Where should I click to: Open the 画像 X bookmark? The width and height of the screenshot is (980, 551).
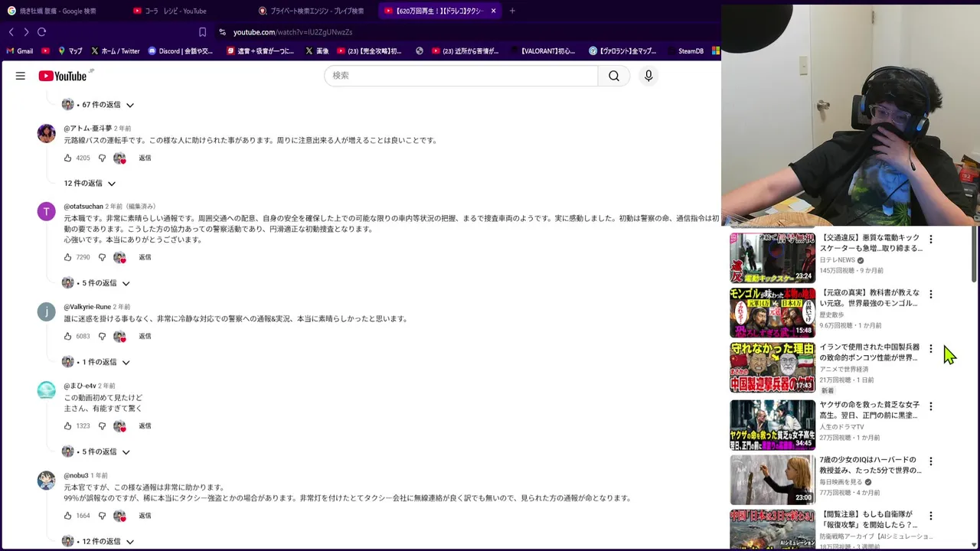[x=317, y=51]
